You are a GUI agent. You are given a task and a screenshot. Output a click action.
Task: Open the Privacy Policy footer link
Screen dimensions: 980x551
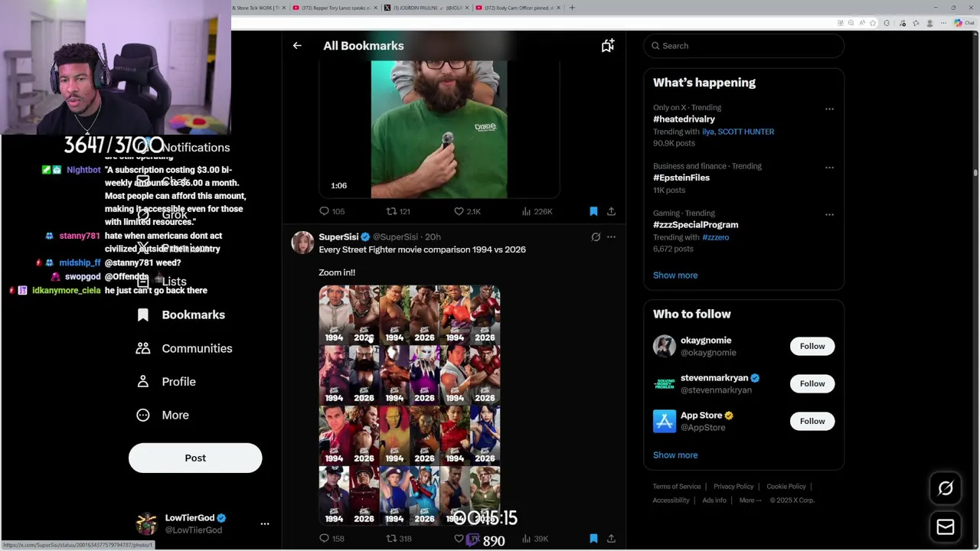[733, 487]
